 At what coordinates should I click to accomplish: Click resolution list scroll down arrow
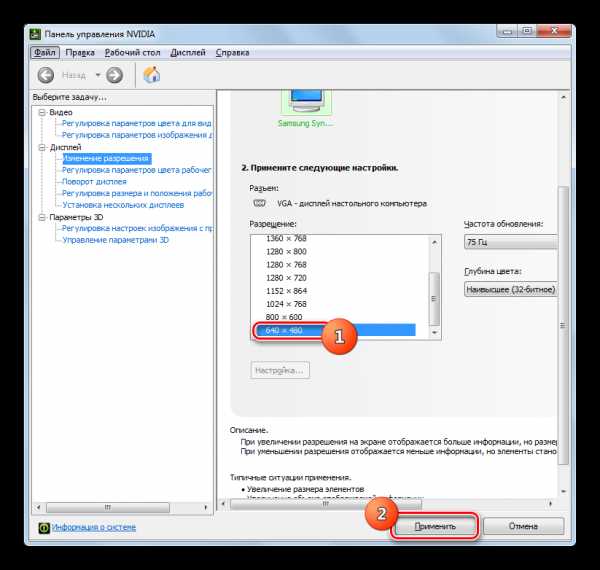tap(434, 333)
